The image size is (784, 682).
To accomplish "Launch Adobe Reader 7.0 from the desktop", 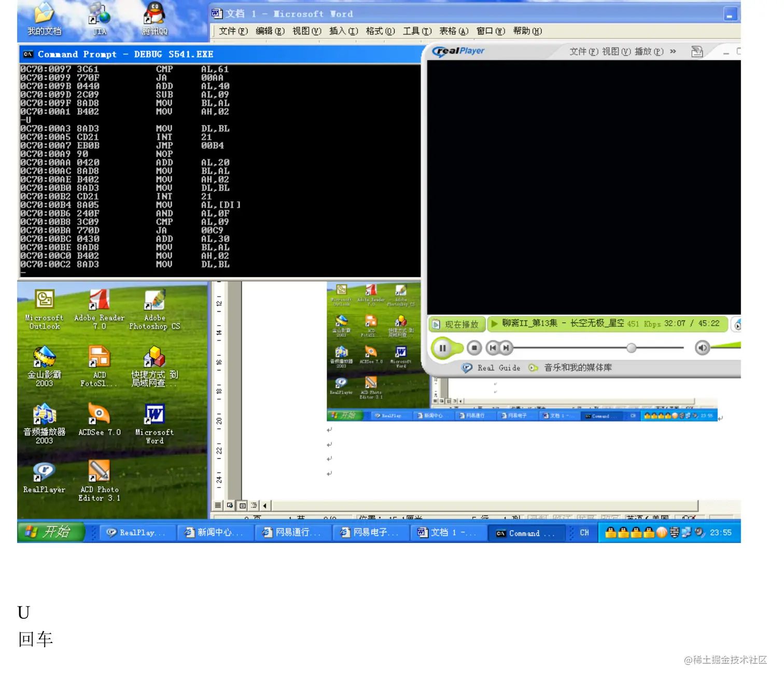I will [99, 310].
